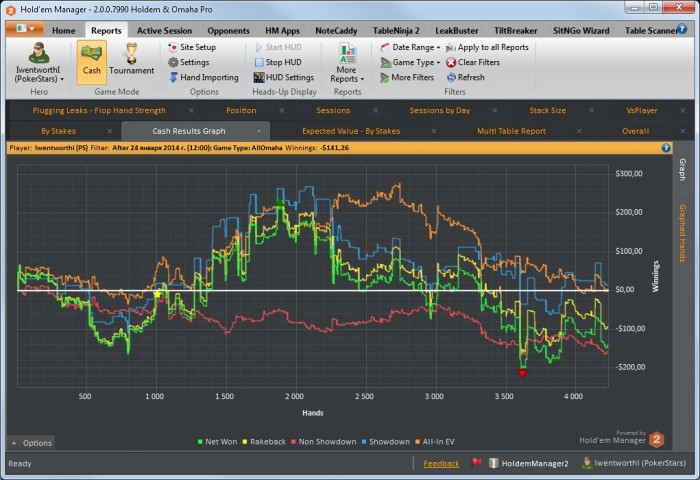Open Hand Importing
Screen dimensions: 700x480
[x=208, y=77]
